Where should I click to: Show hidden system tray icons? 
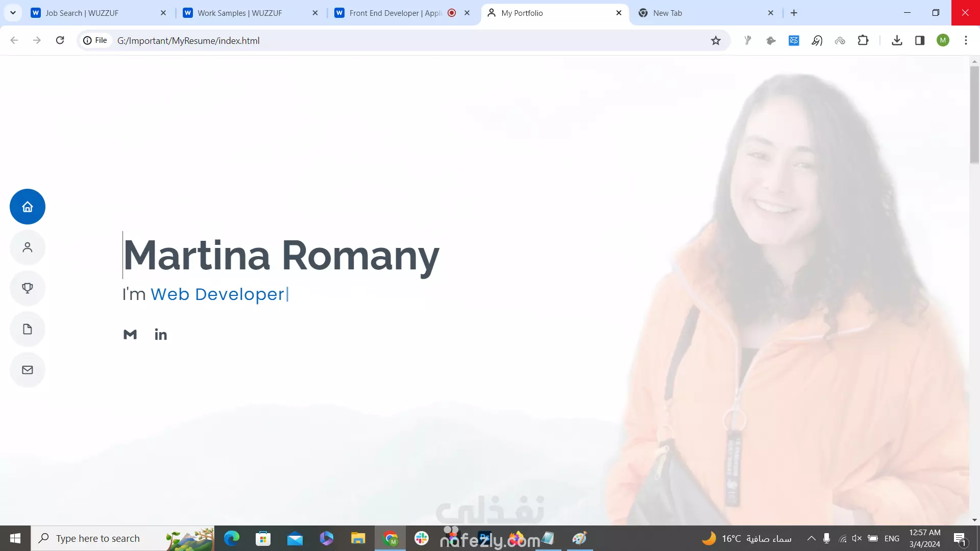click(811, 538)
